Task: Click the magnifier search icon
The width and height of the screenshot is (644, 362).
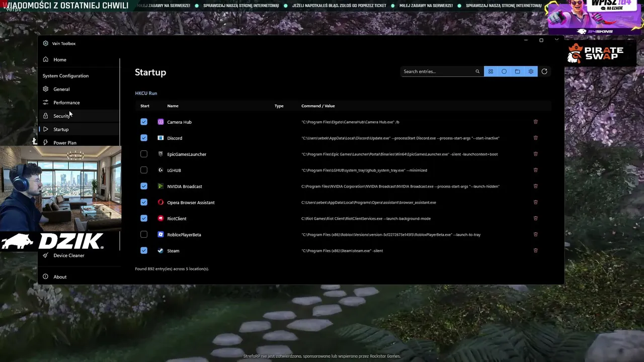Action: point(477,71)
